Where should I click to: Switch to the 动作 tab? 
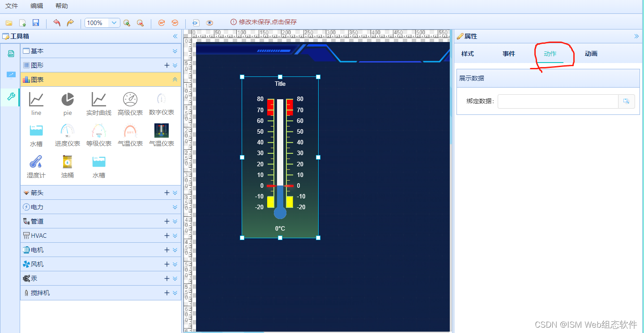point(550,54)
